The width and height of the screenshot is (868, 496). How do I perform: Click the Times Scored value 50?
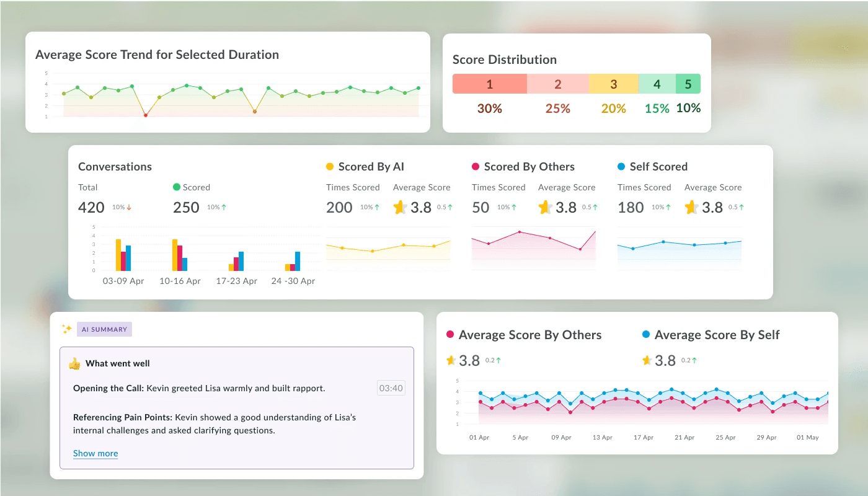480,207
